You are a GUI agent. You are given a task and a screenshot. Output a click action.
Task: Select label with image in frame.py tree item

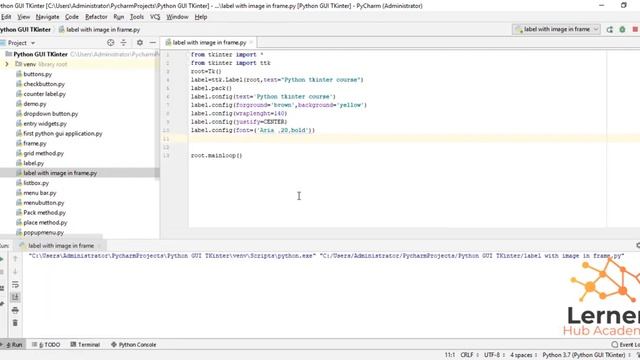point(60,173)
